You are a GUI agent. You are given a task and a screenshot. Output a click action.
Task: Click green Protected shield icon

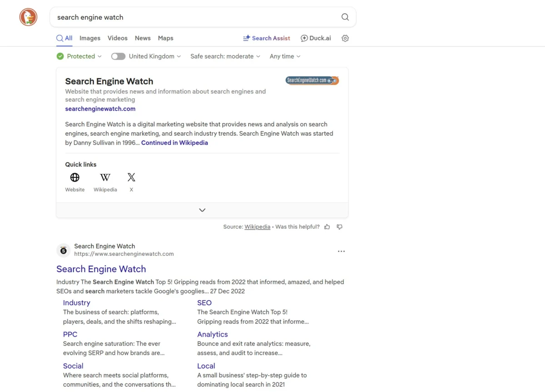coord(60,56)
